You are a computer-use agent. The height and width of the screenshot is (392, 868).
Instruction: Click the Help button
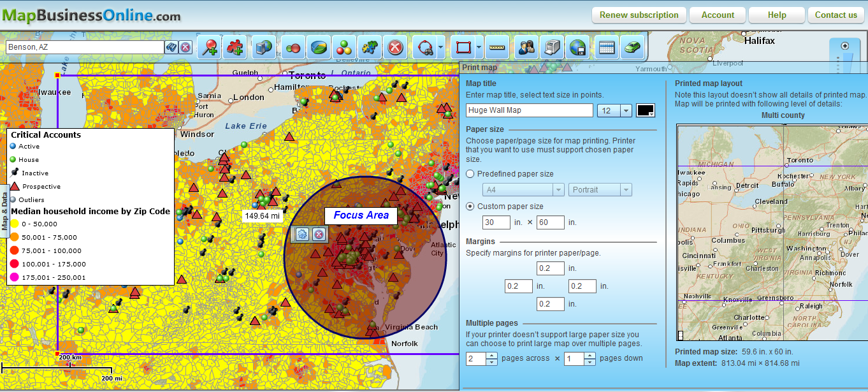point(777,15)
